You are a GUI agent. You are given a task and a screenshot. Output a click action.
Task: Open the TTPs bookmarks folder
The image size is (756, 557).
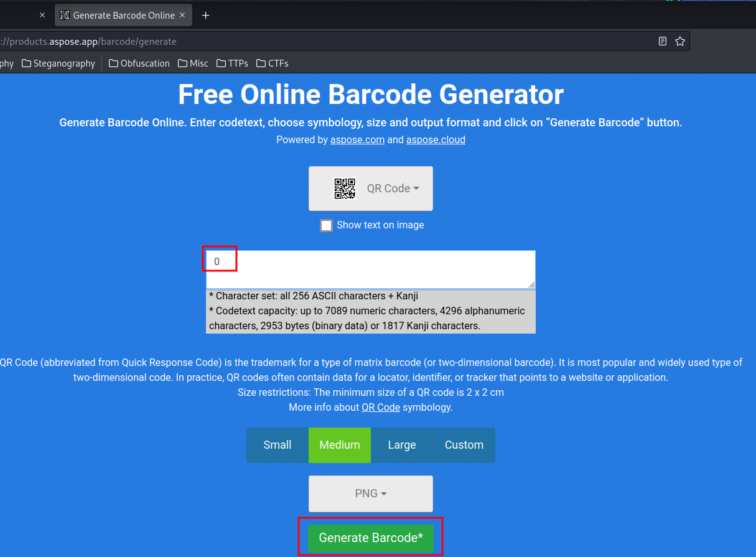click(x=232, y=63)
